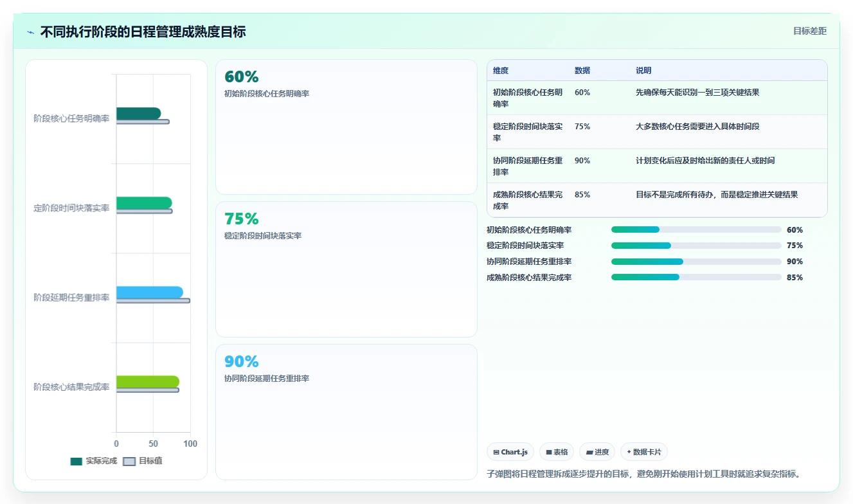Click the 目标差距 label in header

[x=809, y=32]
